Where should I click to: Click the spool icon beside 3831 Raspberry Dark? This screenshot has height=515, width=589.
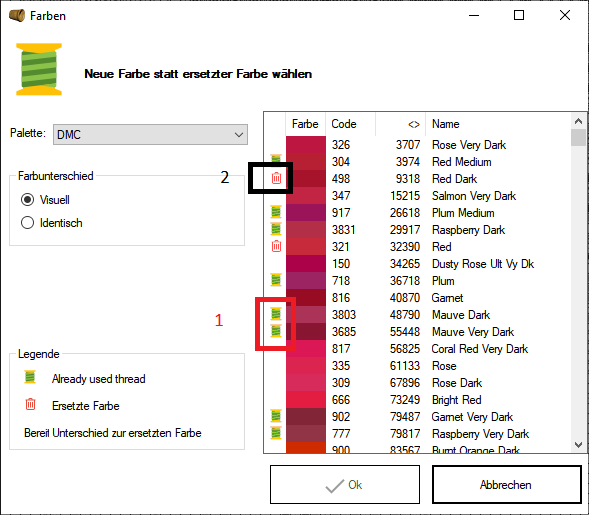pyautogui.click(x=276, y=229)
